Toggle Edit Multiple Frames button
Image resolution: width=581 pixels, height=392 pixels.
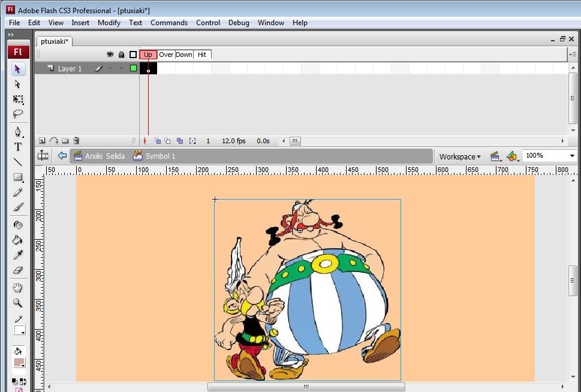180,141
